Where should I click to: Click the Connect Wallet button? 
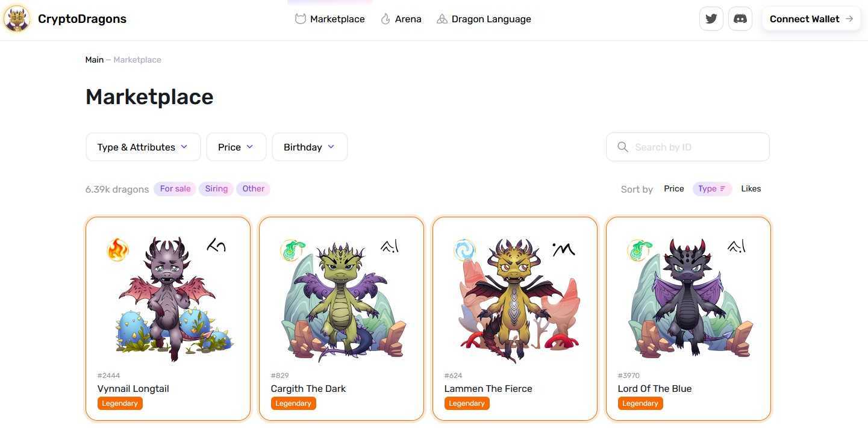coord(811,19)
